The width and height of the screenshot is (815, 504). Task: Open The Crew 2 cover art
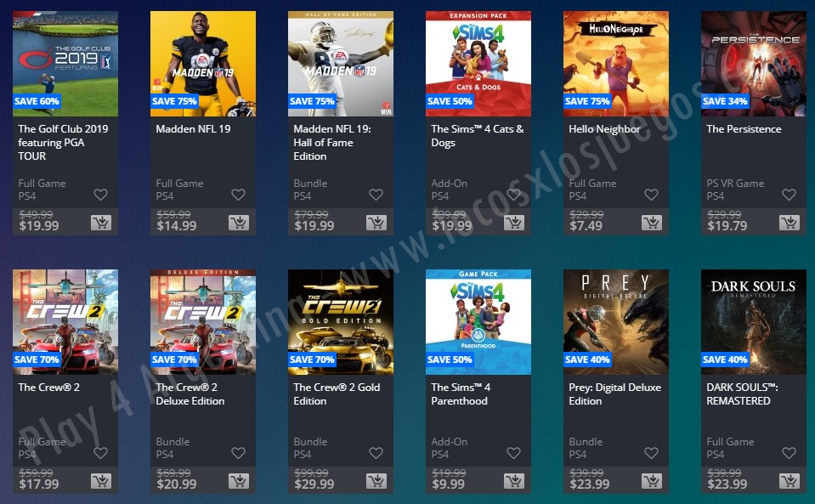[65, 322]
